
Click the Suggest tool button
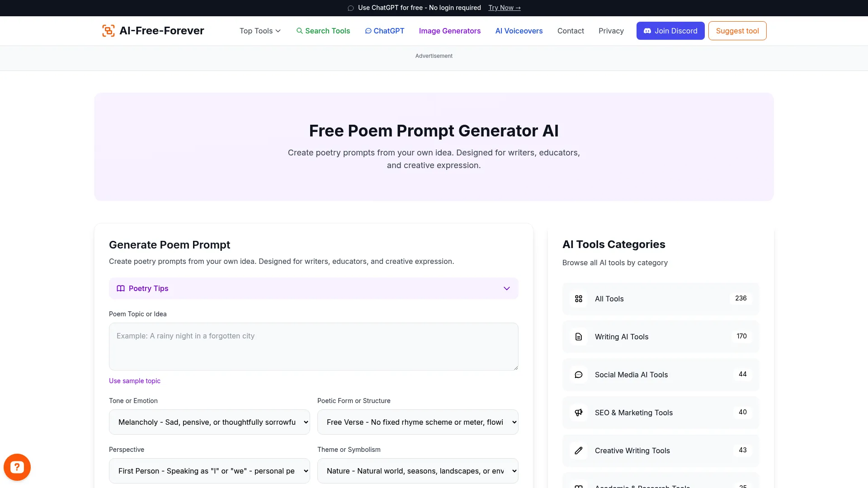pos(737,31)
